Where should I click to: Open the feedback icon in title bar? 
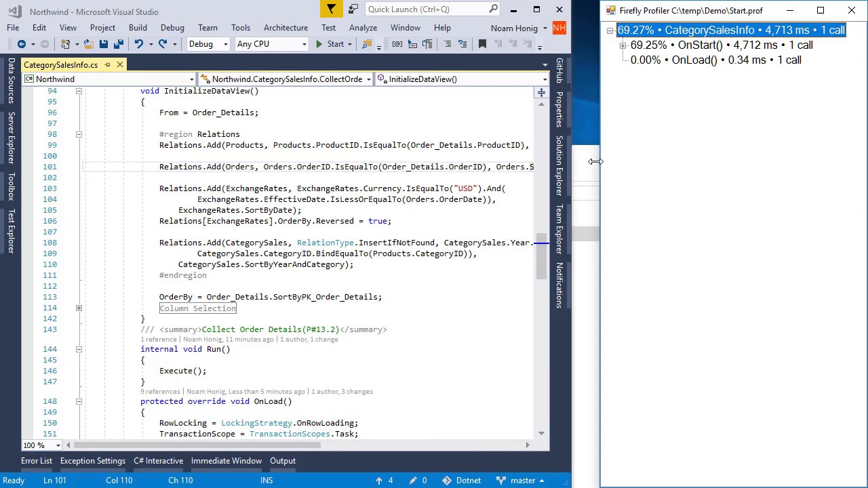(353, 9)
